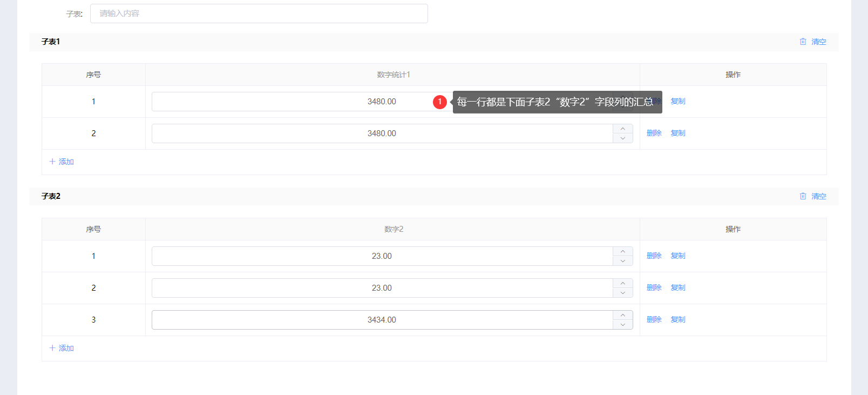Increase the 3434.00 value using up arrow
Viewport: 868px width, 395px height.
623,315
